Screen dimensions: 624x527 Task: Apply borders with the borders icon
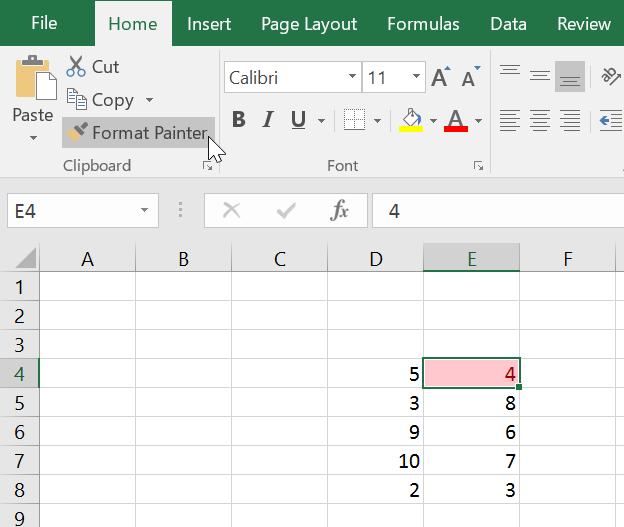point(354,119)
